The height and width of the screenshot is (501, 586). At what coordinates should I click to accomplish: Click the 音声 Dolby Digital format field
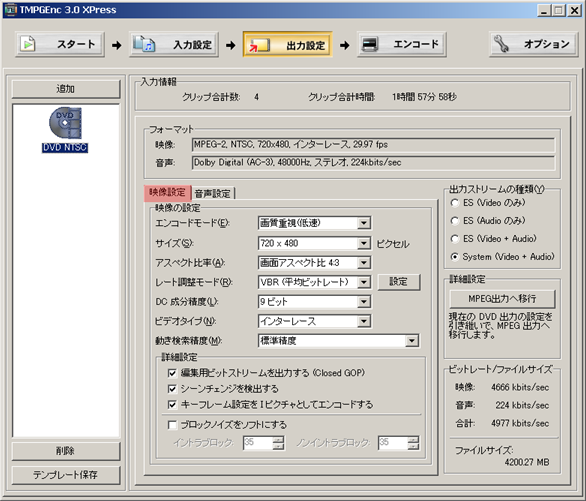(x=373, y=163)
